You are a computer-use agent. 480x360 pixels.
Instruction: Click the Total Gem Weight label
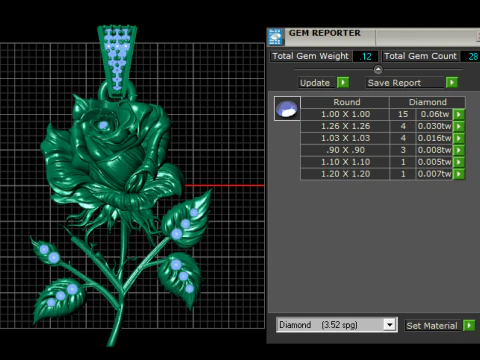310,56
